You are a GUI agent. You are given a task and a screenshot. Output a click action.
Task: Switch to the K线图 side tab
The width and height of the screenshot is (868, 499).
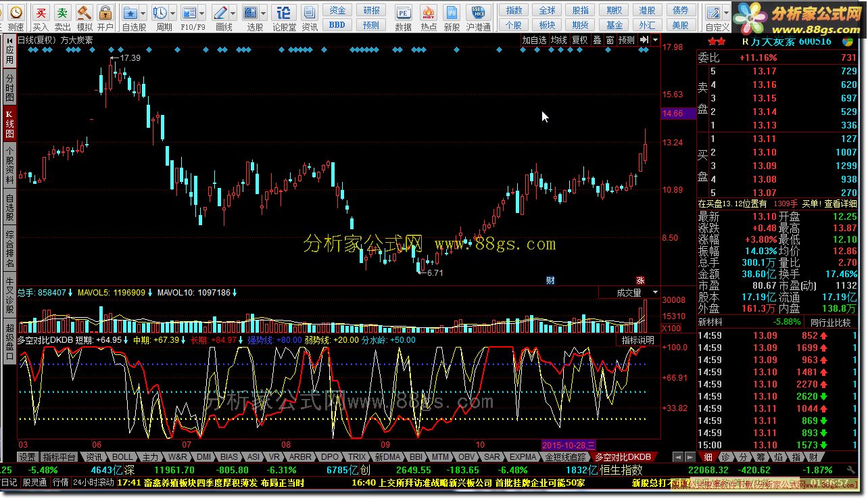pos(9,124)
